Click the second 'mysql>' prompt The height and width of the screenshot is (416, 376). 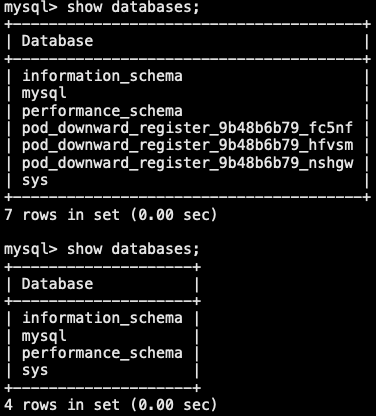pos(31,249)
